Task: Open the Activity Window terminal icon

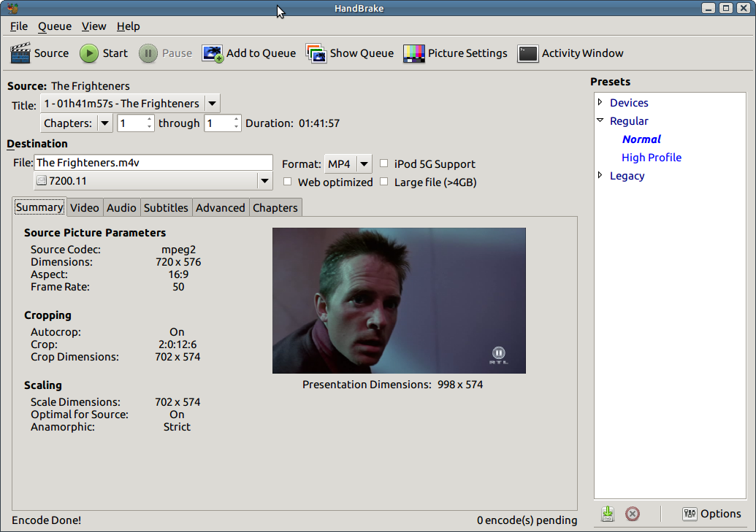Action: click(x=527, y=53)
